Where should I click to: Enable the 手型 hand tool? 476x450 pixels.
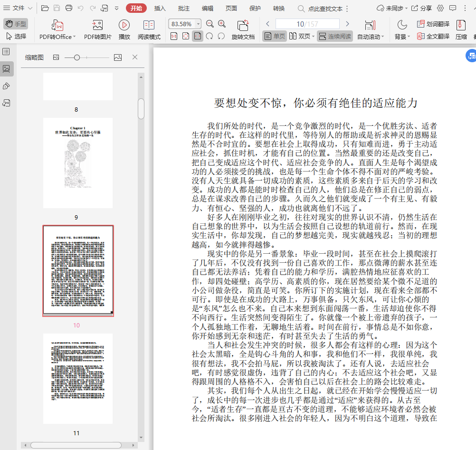[16, 24]
